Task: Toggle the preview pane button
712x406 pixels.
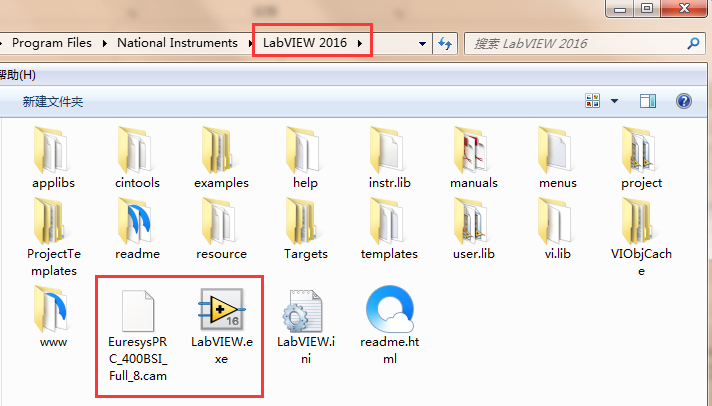Action: tap(648, 101)
